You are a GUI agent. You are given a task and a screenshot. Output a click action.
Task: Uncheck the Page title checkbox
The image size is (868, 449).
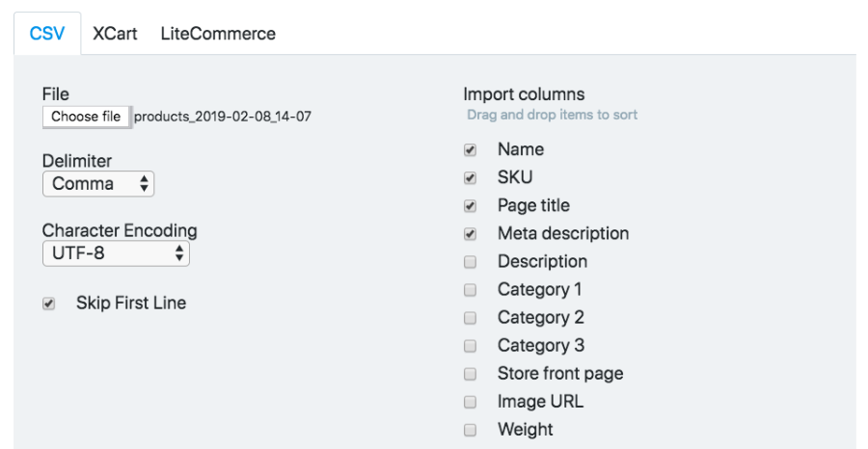click(x=470, y=206)
